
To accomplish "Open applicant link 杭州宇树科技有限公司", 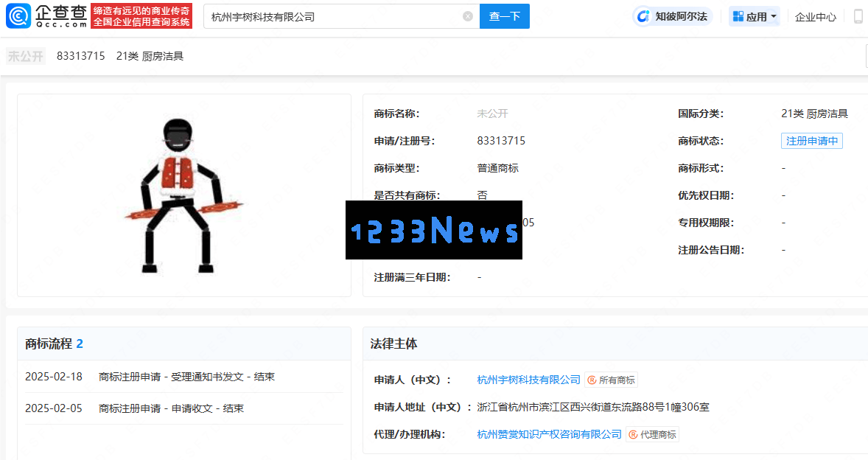I will [x=528, y=380].
